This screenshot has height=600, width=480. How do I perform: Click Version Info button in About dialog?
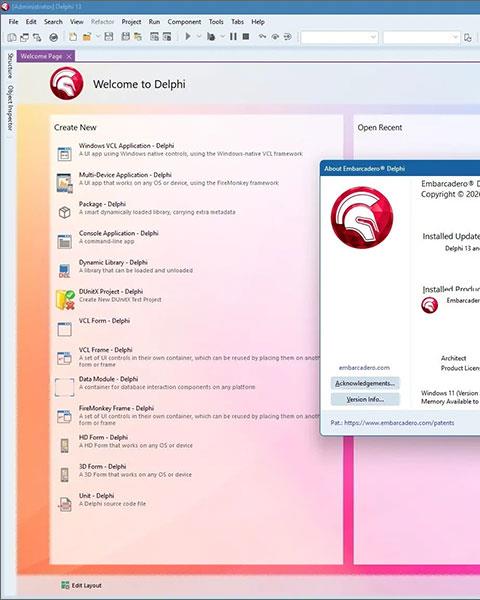tap(365, 399)
